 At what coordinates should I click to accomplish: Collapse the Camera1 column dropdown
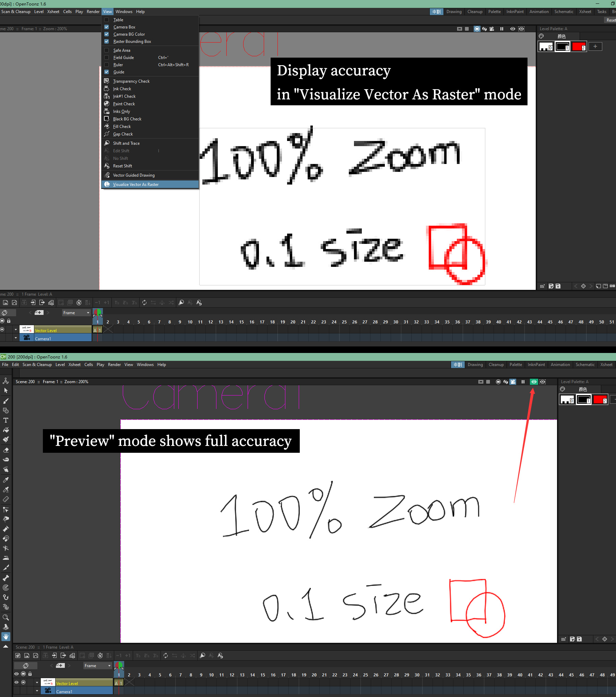37,691
